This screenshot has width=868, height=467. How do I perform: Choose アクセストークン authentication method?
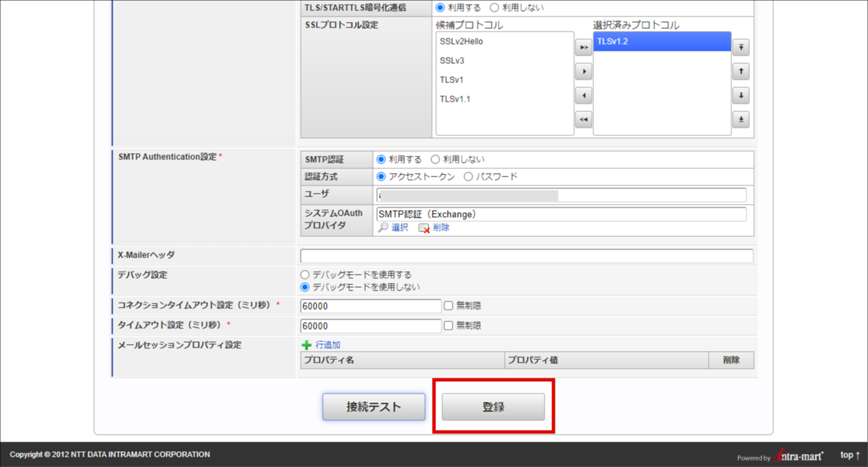[381, 176]
